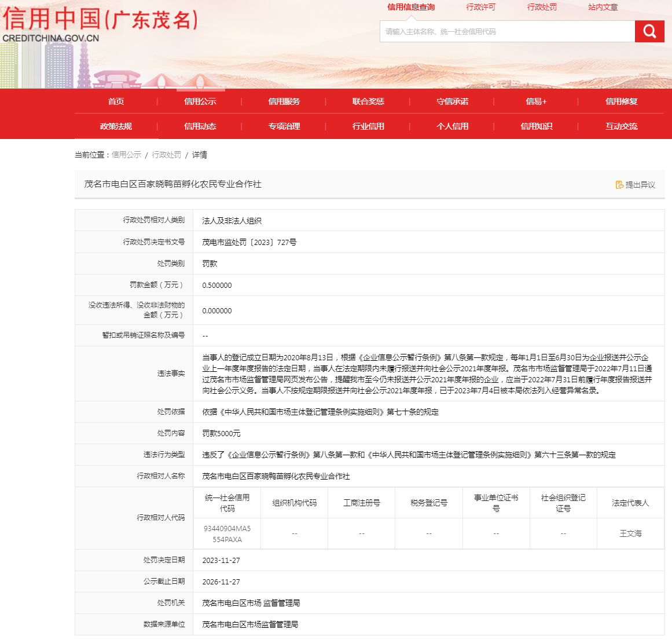The image size is (672, 640).
Task: Open the 个人信用 menu item
Action: click(453, 126)
